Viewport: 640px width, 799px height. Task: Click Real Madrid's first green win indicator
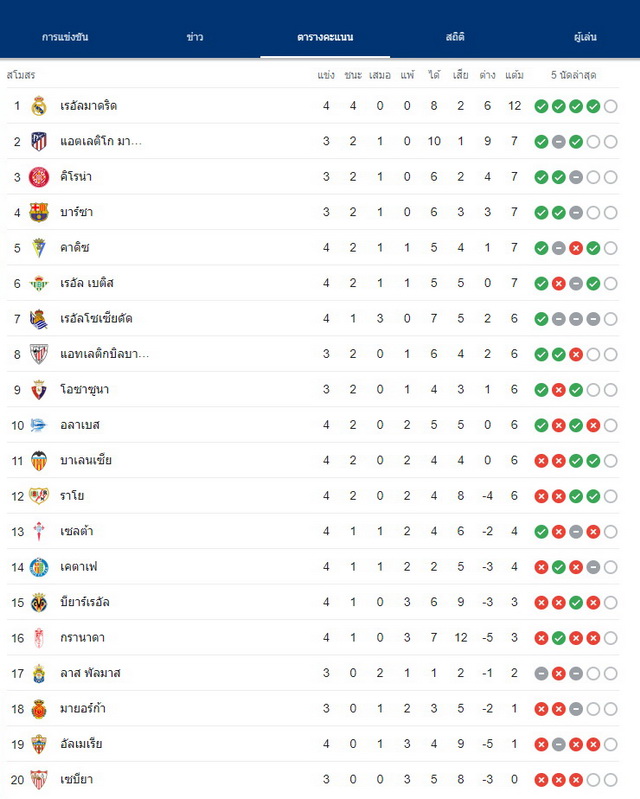[541, 106]
